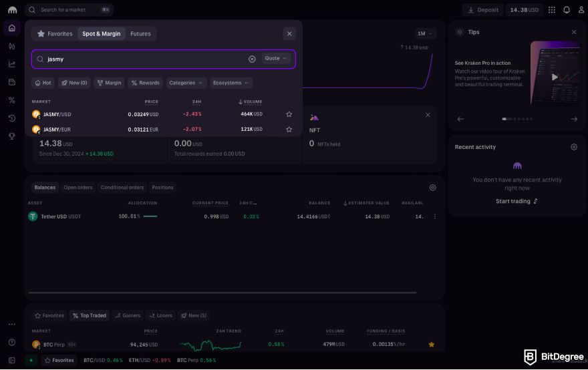The width and height of the screenshot is (588, 370).
Task: Open the JASMY/USD market row
Action: [164, 114]
